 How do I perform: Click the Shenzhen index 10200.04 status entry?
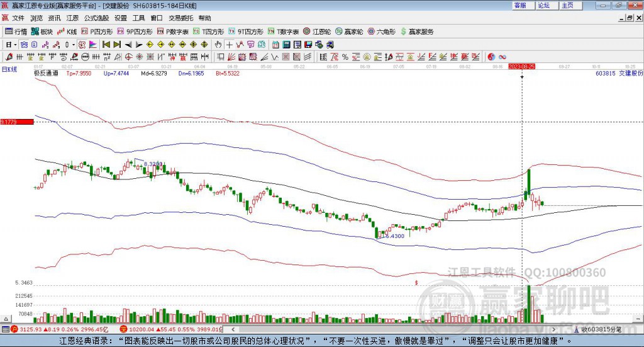click(x=171, y=329)
